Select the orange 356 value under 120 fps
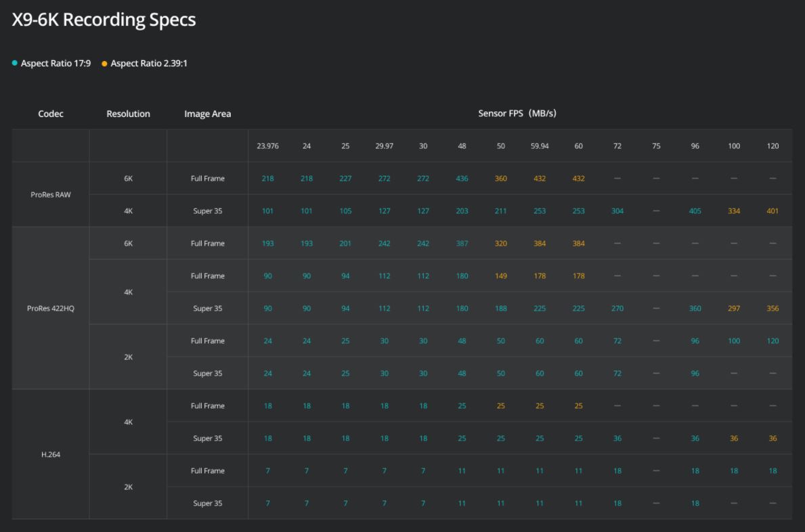The image size is (805, 532). pos(773,309)
